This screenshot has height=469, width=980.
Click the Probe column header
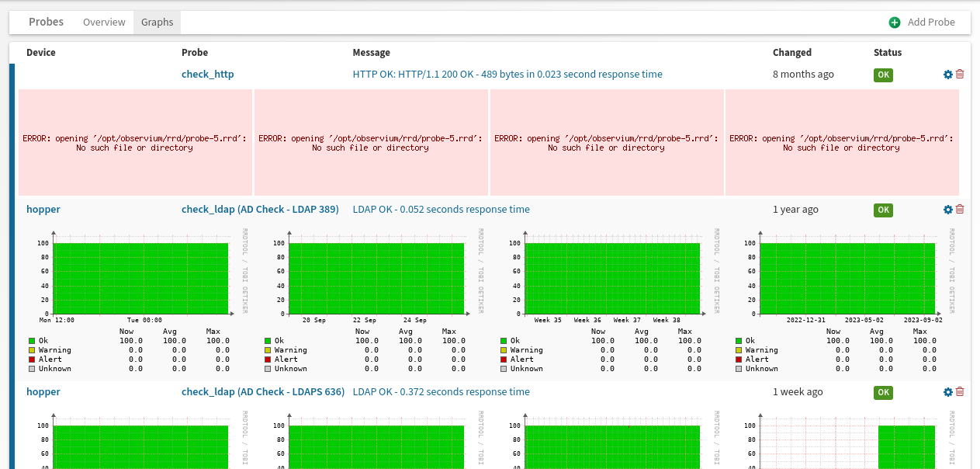195,53
